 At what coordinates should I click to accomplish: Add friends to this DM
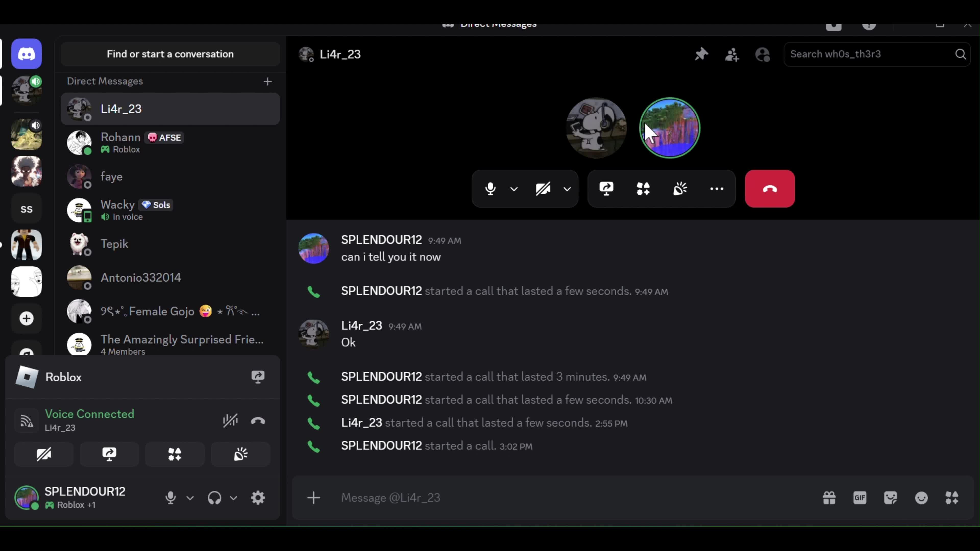(x=732, y=54)
